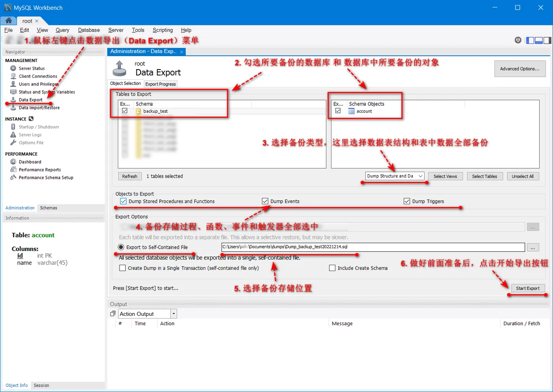Switch to the Session tab
This screenshot has width=553, height=392.
(41, 385)
